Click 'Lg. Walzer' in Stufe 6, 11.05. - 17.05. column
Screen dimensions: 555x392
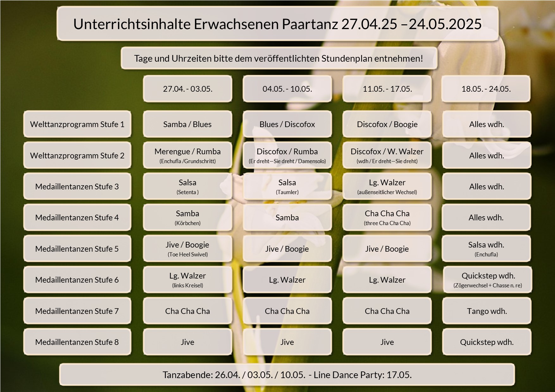coord(387,279)
